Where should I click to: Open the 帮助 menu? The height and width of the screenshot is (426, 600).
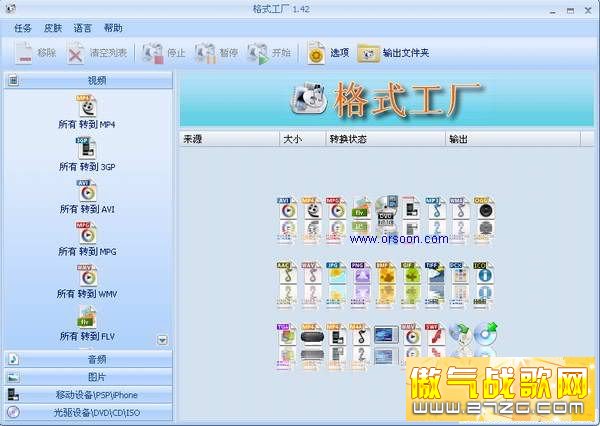tap(113, 28)
